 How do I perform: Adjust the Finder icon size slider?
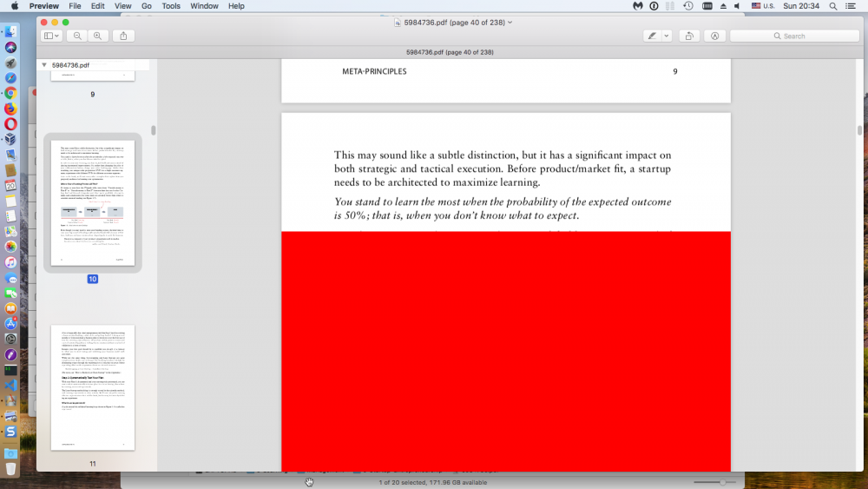pos(715,482)
